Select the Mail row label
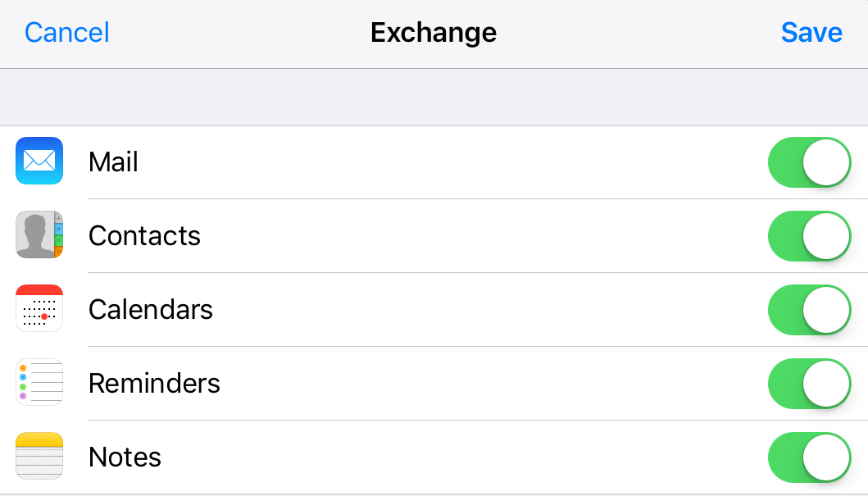Viewport: 868px width, 496px height. tap(113, 162)
